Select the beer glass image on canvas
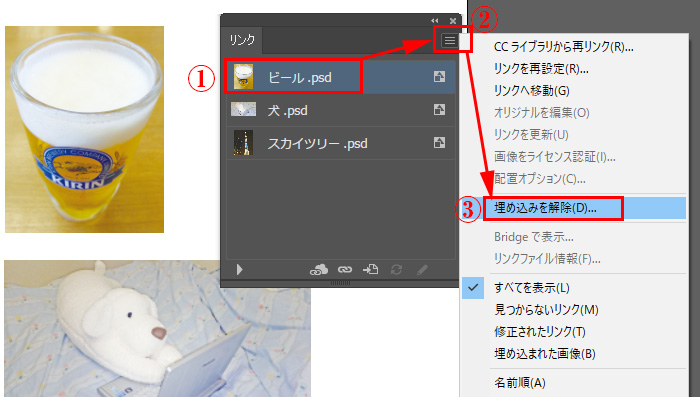The height and width of the screenshot is (397, 700). (x=84, y=129)
